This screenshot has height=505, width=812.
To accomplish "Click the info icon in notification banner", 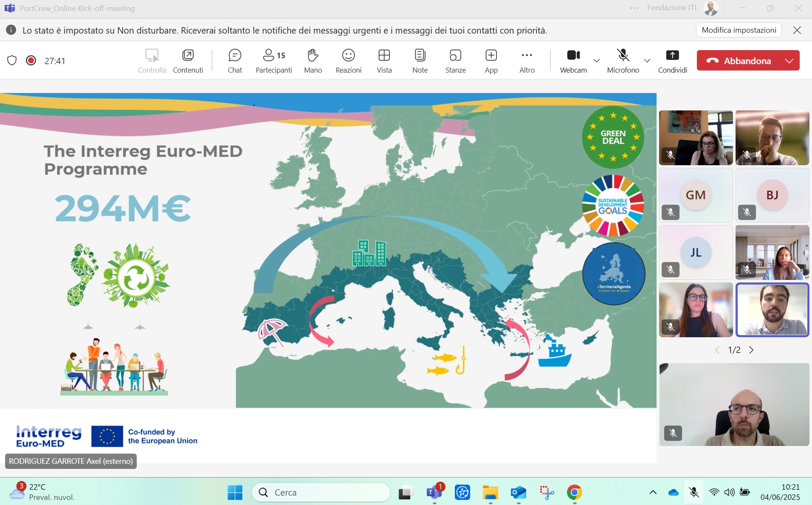I will [11, 30].
